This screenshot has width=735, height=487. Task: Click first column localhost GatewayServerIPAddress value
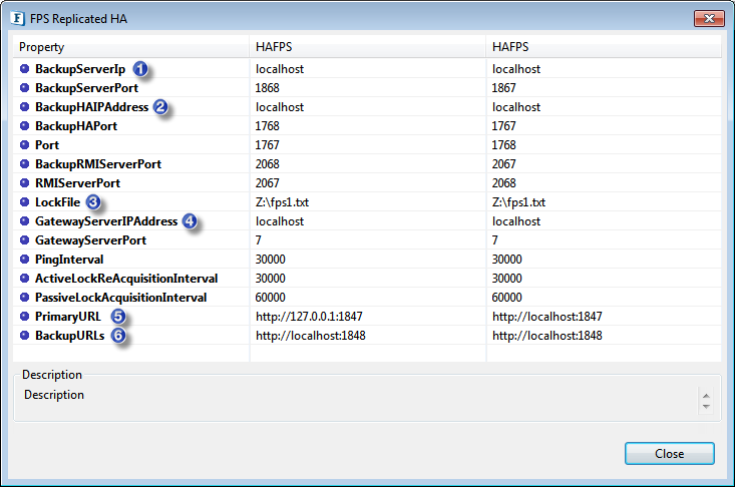[279, 221]
